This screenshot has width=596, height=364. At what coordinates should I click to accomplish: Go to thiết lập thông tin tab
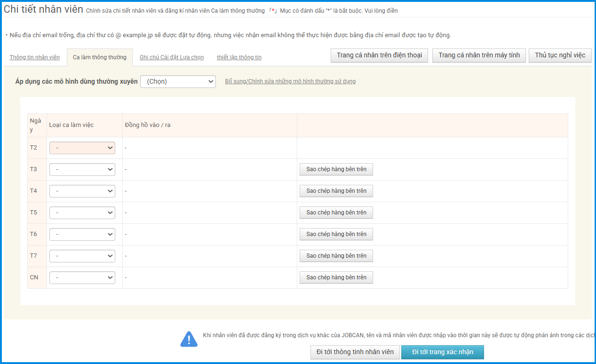click(x=239, y=57)
